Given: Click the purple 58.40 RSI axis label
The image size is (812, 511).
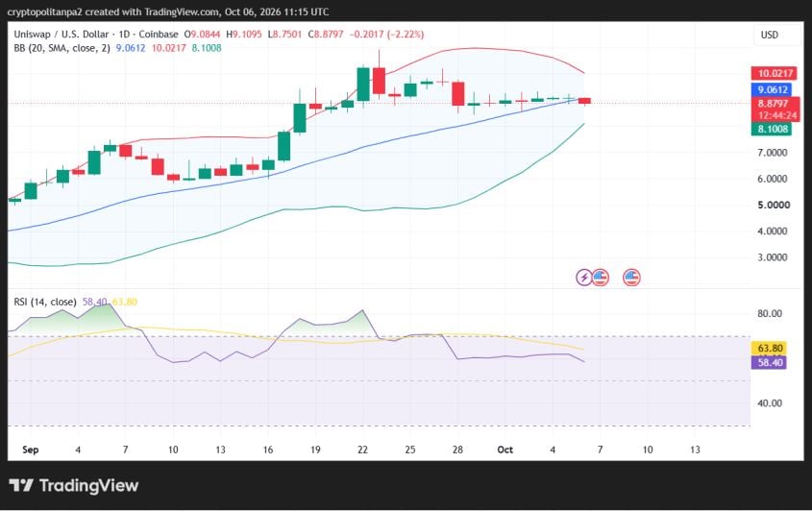Looking at the screenshot, I should point(769,362).
